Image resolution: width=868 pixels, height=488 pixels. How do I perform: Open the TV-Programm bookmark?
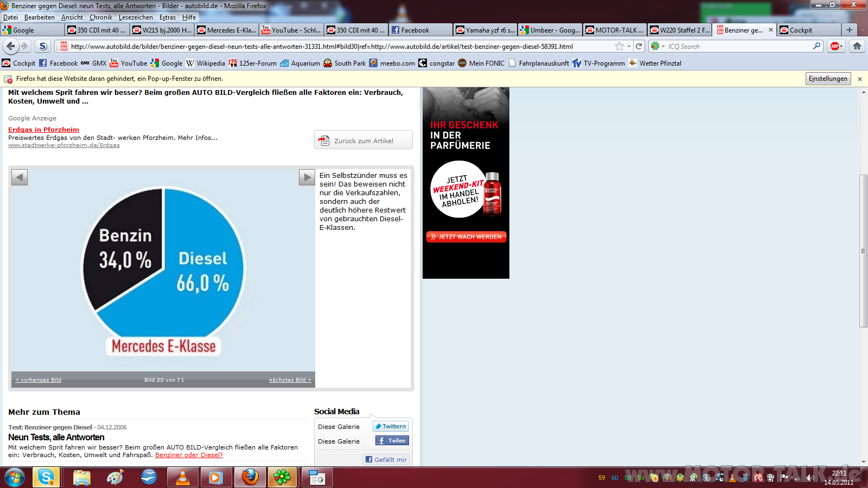click(598, 63)
